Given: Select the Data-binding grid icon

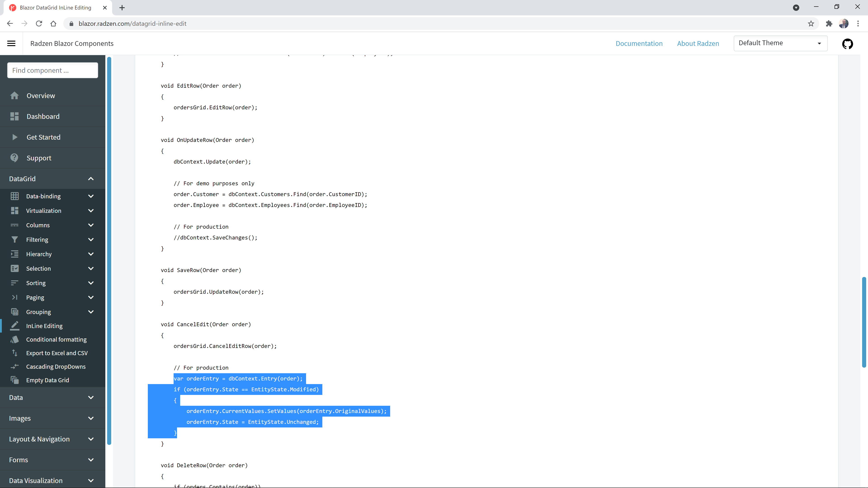Looking at the screenshot, I should (15, 196).
